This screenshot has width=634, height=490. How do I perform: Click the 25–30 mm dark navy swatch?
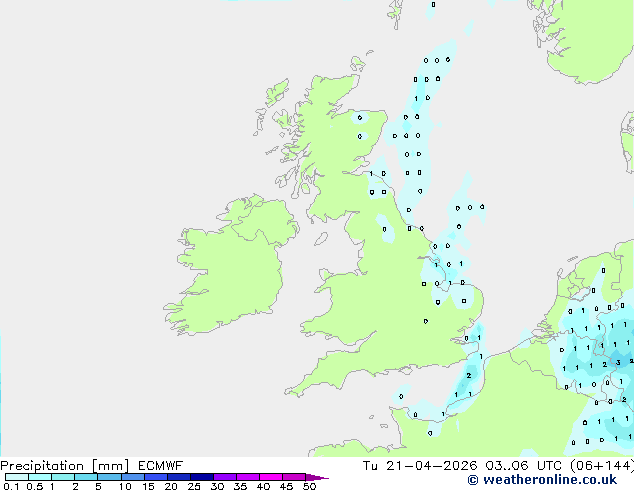pos(202,477)
